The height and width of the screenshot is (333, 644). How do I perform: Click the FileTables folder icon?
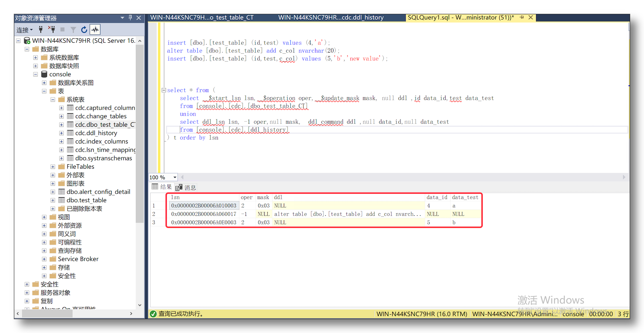click(62, 166)
